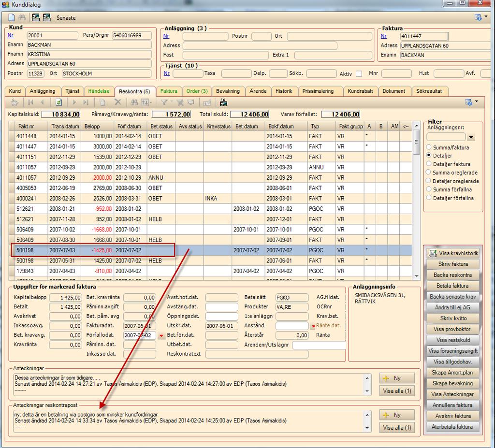Viewport: 495px width, 448px height.
Task: Go to previous record in Reskontra toolbar
Action: pyautogui.click(x=43, y=102)
